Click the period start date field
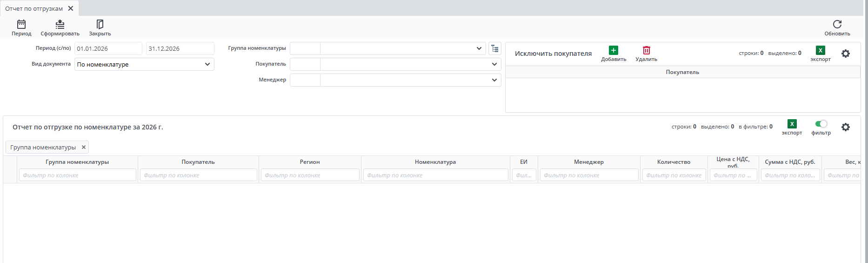The width and height of the screenshot is (868, 263). click(x=108, y=48)
